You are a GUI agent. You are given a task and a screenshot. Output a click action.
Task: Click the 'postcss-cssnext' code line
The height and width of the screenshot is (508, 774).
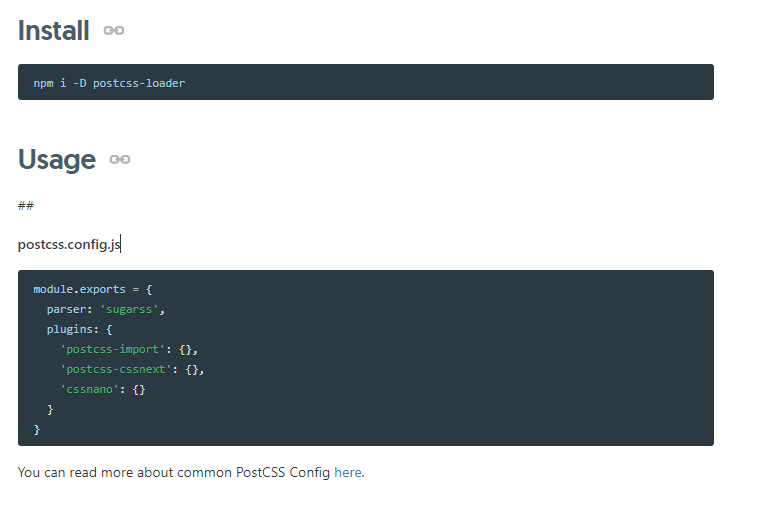(132, 369)
